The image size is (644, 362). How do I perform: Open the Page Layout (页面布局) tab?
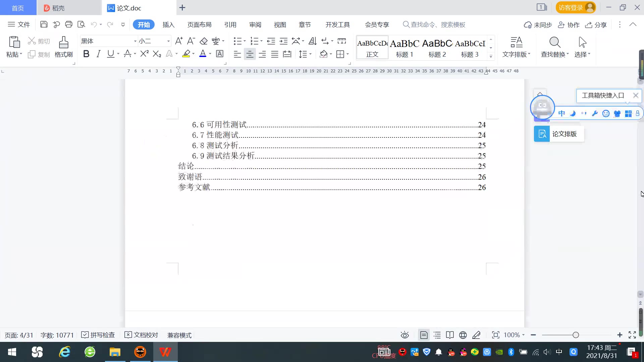point(199,25)
